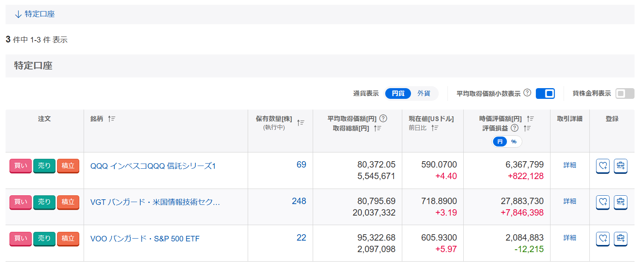The image size is (644, 266).
Task: Sort by 取得総額 sort arrow
Action: click(x=377, y=128)
